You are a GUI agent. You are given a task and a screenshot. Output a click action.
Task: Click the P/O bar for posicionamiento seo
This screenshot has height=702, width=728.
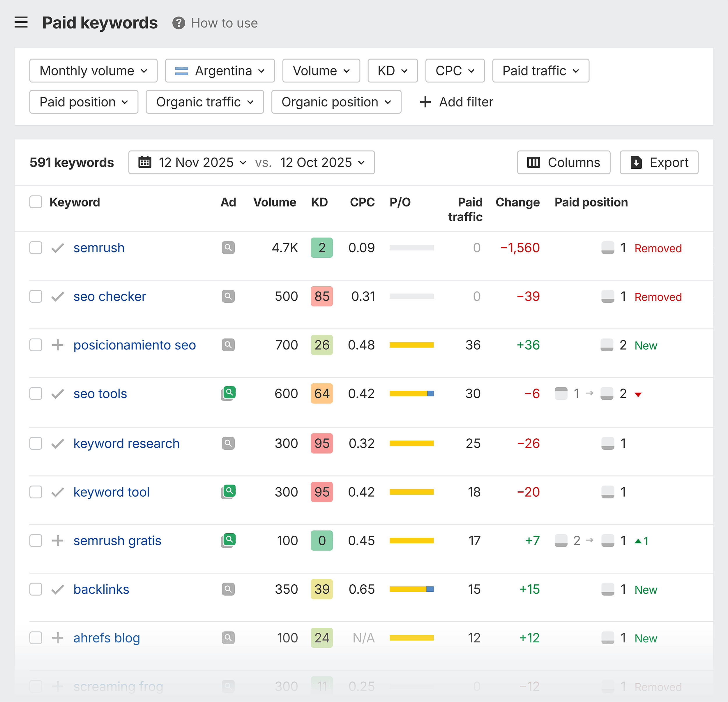(411, 345)
